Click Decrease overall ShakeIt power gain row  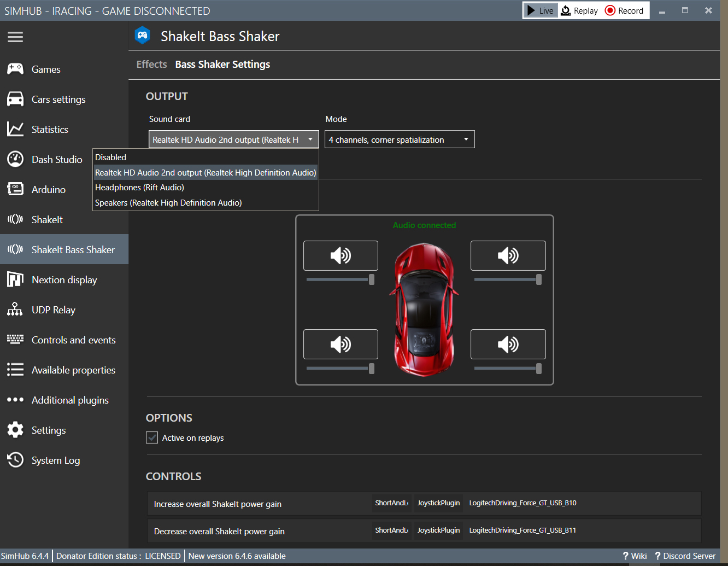[424, 531]
